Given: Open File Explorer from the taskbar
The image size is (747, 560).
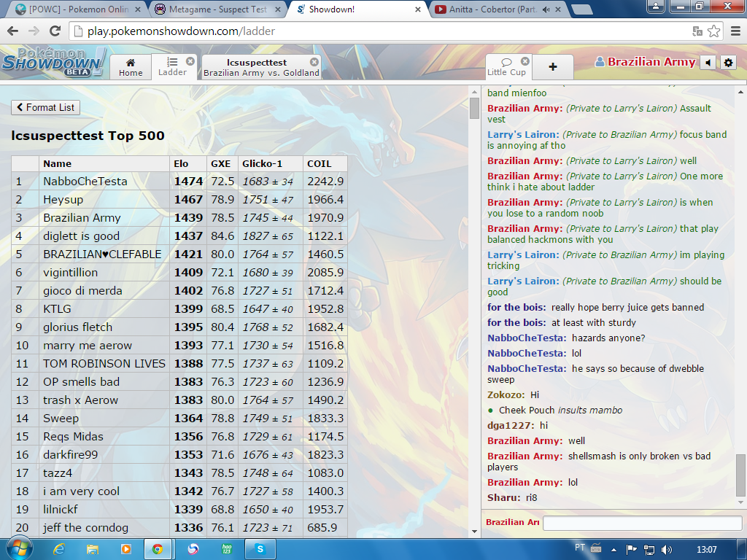Looking at the screenshot, I should click(93, 549).
